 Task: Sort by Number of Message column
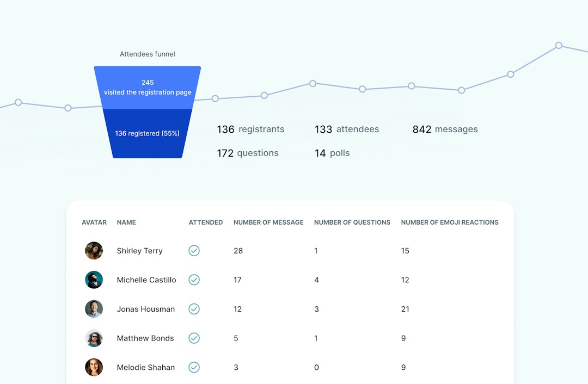[x=268, y=222]
